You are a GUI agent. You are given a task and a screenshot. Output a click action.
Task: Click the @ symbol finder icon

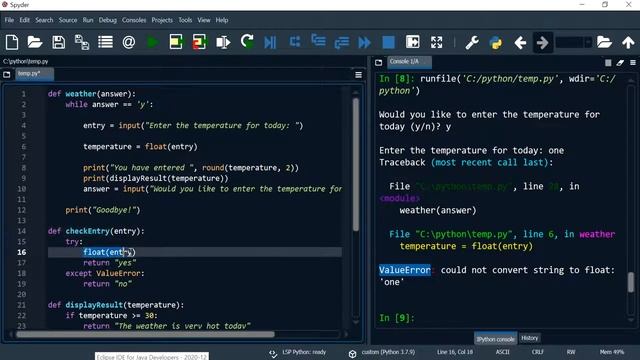point(129,42)
